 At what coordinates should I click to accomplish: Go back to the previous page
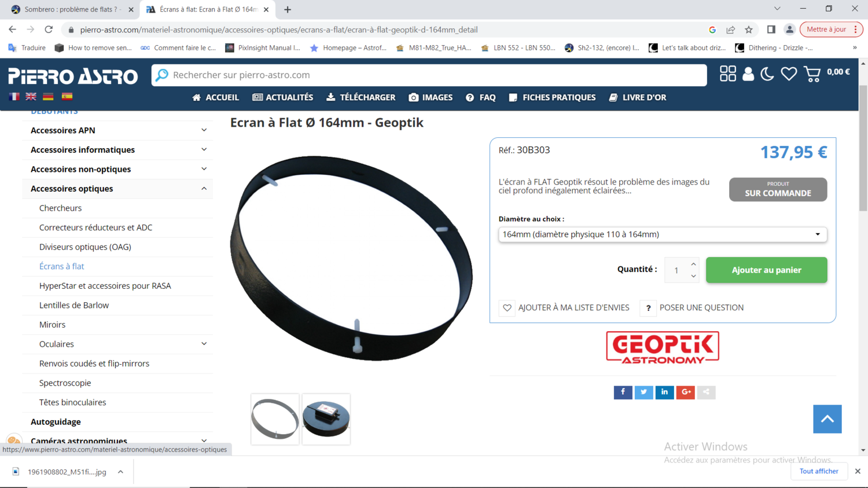pos(12,30)
